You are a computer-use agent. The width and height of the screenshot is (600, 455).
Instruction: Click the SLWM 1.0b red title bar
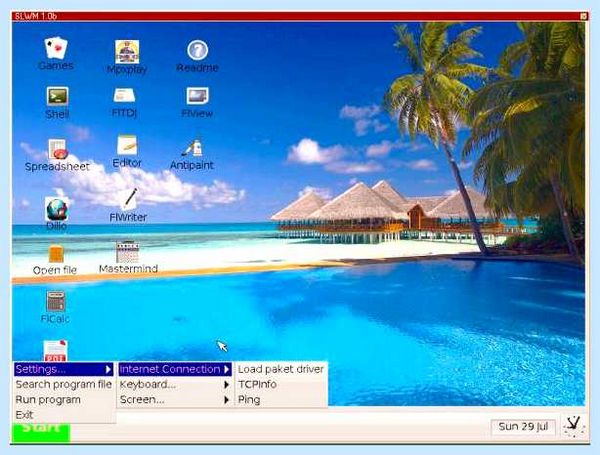click(x=298, y=16)
